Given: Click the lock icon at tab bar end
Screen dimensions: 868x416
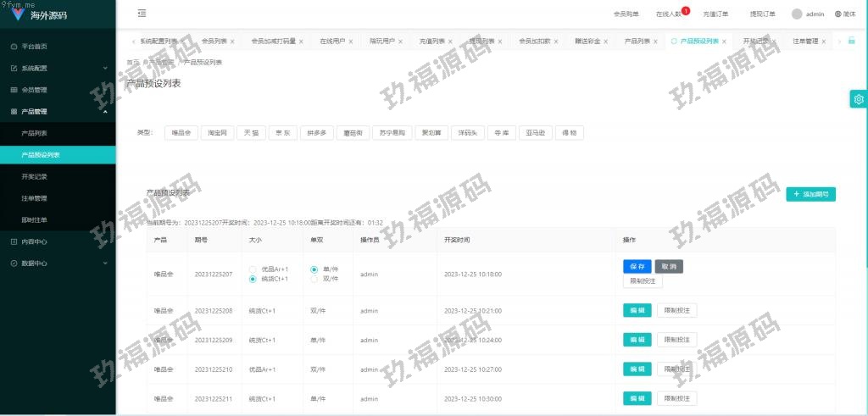Looking at the screenshot, I should coord(852,41).
